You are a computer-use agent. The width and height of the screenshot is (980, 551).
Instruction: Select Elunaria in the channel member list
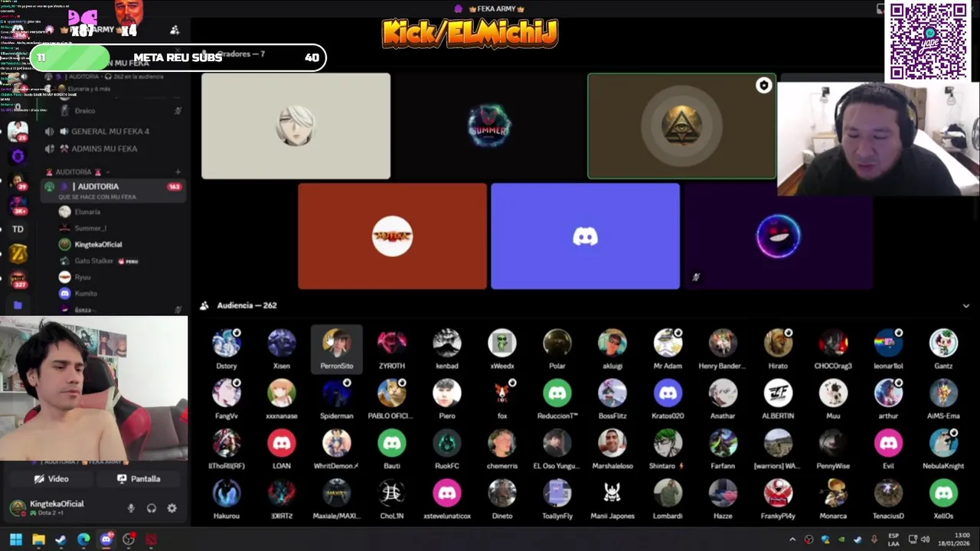88,212
